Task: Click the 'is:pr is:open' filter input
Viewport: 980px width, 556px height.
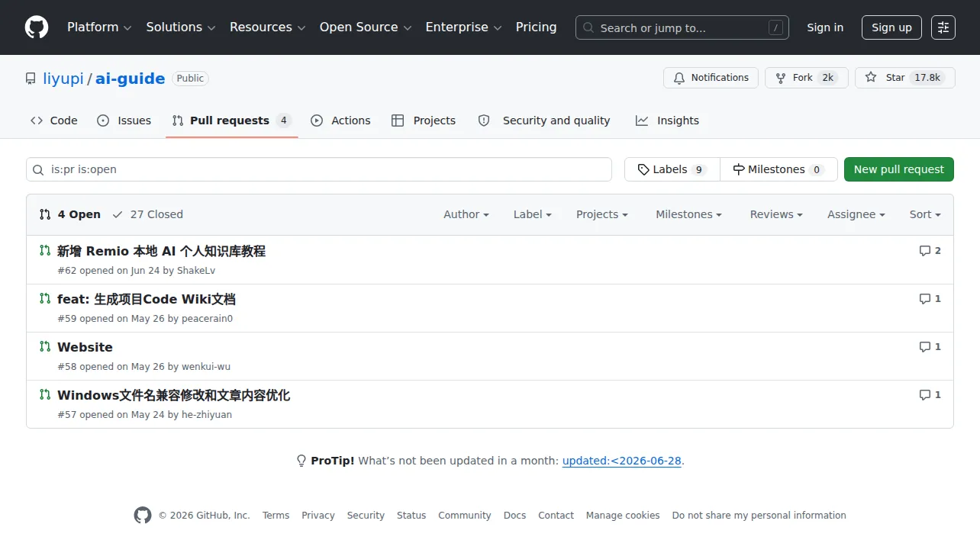Action: tap(319, 169)
